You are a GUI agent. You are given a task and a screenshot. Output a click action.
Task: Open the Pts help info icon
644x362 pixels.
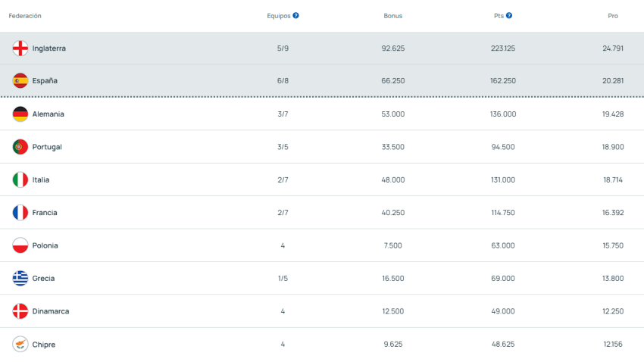[x=509, y=16]
